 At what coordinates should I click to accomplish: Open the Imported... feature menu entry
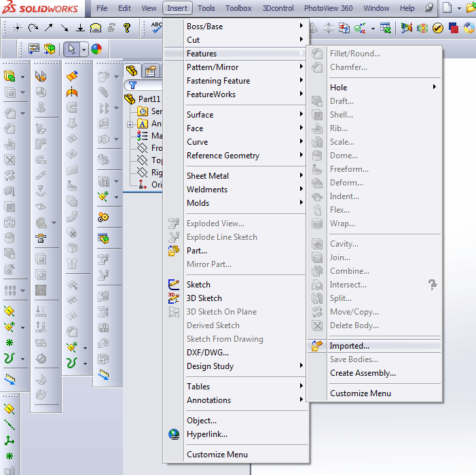(373, 346)
